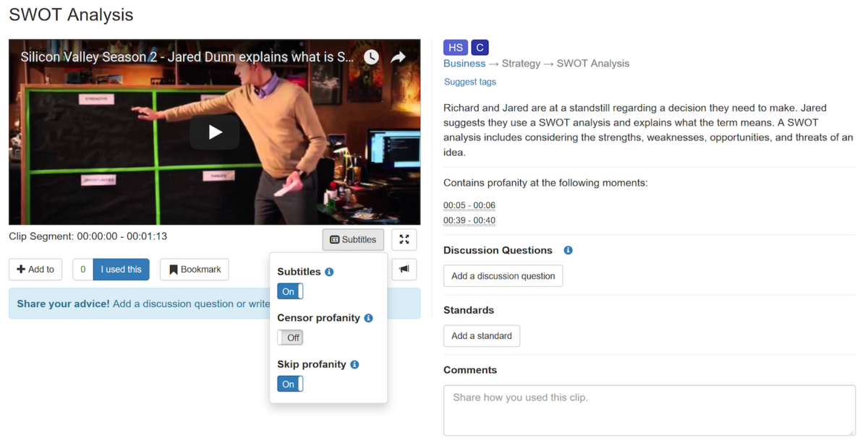This screenshot has height=443, width=868.
Task: Open the Business breadcrumb link
Action: click(x=464, y=64)
